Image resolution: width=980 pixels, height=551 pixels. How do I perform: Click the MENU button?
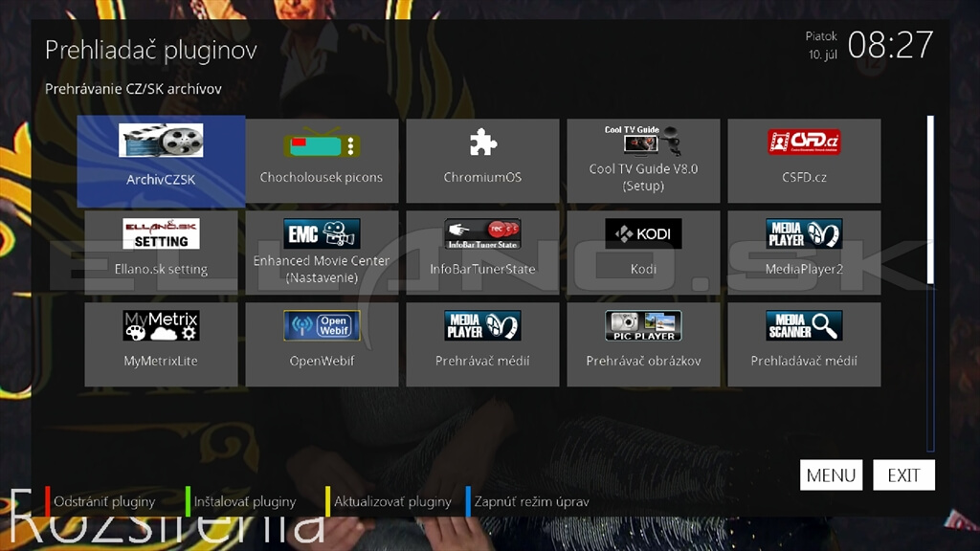pyautogui.click(x=832, y=475)
